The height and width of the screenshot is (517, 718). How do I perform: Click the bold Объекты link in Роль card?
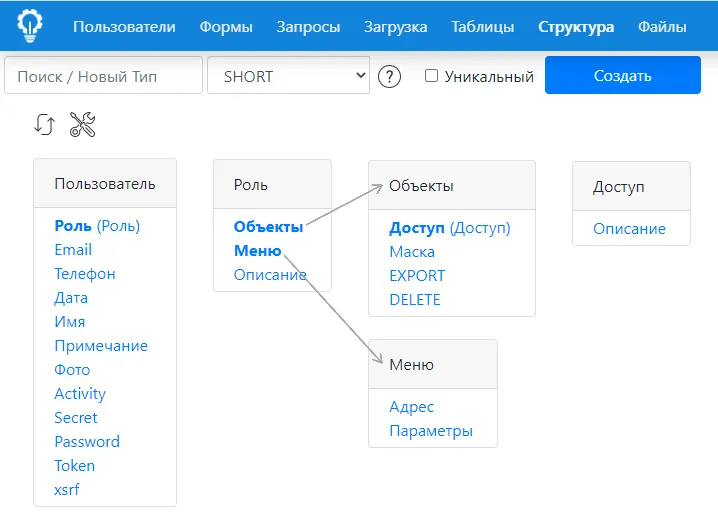[x=268, y=227]
